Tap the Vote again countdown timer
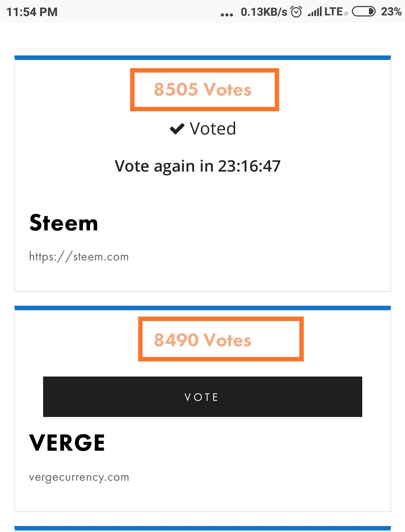Screen dimensions: 405x532 (198, 166)
